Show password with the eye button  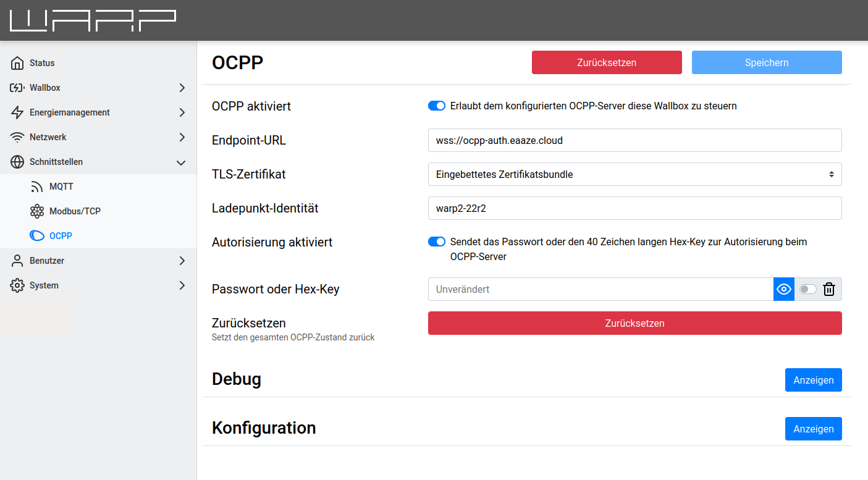point(784,289)
